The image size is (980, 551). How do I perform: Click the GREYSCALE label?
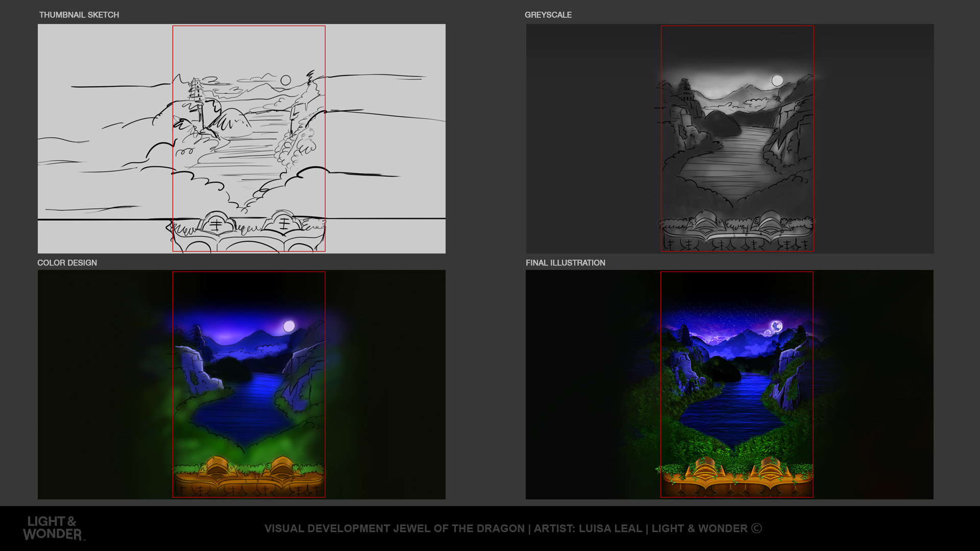[x=548, y=15]
